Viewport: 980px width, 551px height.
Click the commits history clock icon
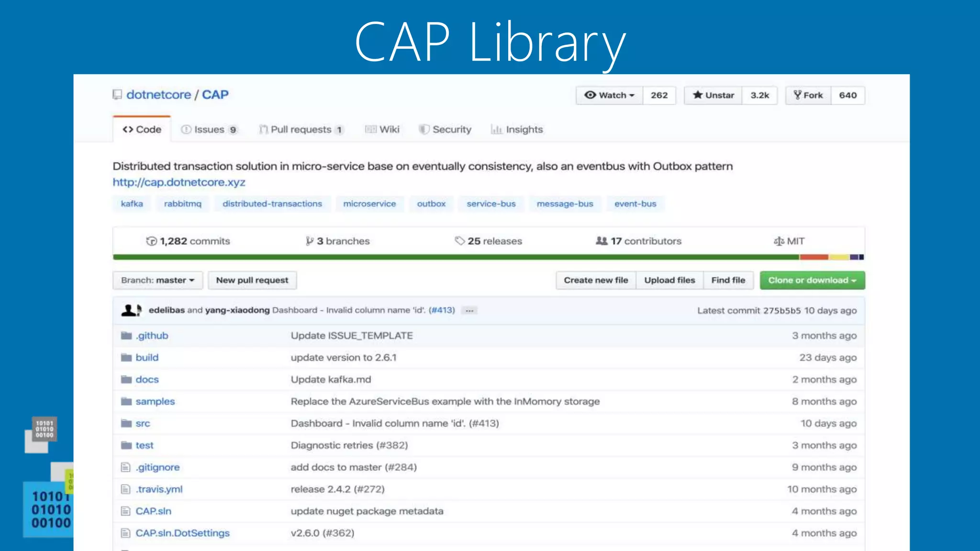[151, 241]
